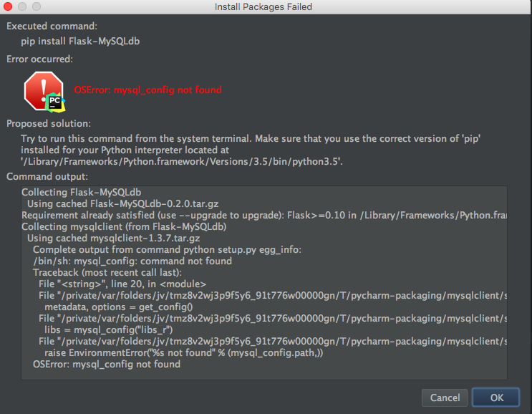The width and height of the screenshot is (532, 414).
Task: Click the OK button
Action: click(495, 398)
